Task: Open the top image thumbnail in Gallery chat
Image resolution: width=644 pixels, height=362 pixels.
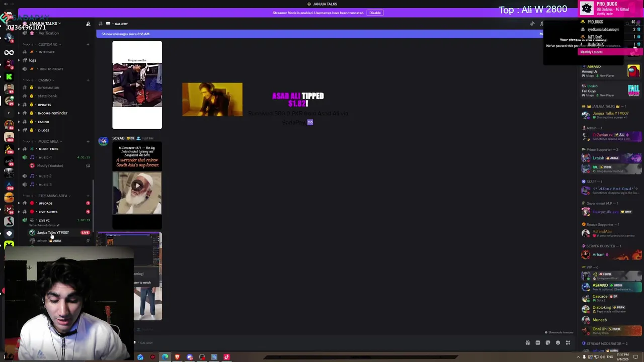Action: [x=137, y=85]
